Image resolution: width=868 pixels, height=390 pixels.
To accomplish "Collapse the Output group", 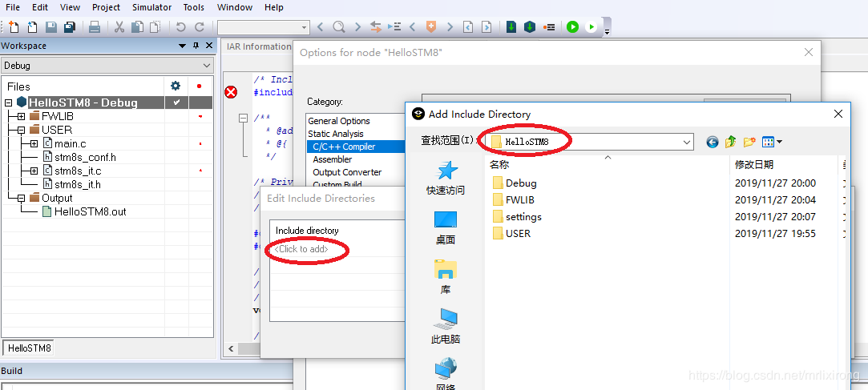I will coord(21,198).
